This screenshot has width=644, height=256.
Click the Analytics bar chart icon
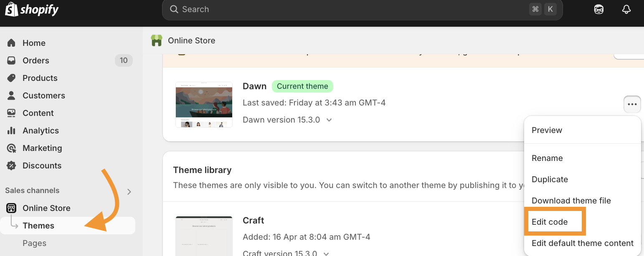click(x=12, y=131)
